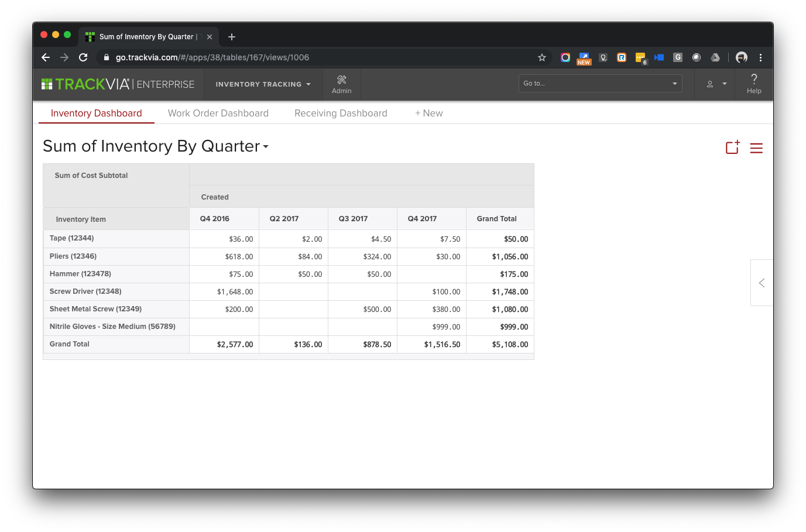
Task: Select Sheet Metal Screw (12349) row label
Action: pos(95,309)
